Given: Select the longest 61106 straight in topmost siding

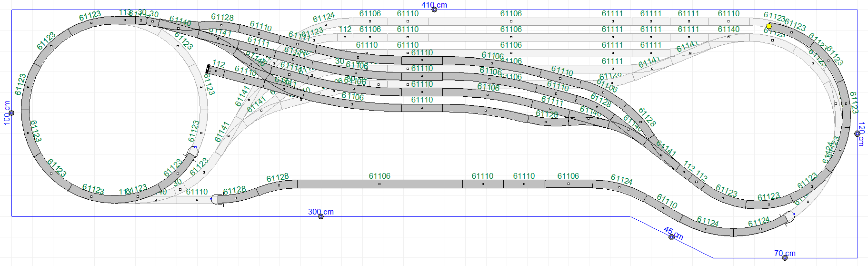Looking at the screenshot, I should coord(511,21).
